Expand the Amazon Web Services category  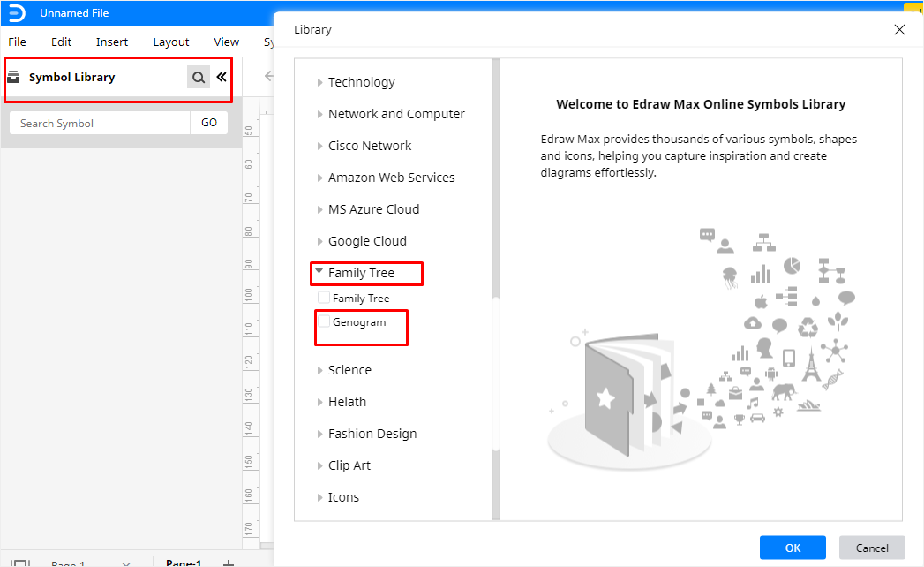(320, 178)
